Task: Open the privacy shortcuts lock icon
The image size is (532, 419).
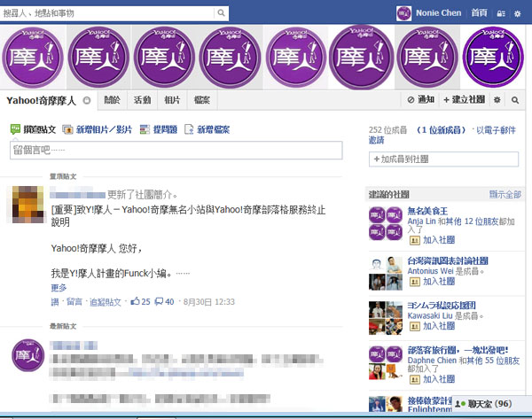Action: (501, 13)
